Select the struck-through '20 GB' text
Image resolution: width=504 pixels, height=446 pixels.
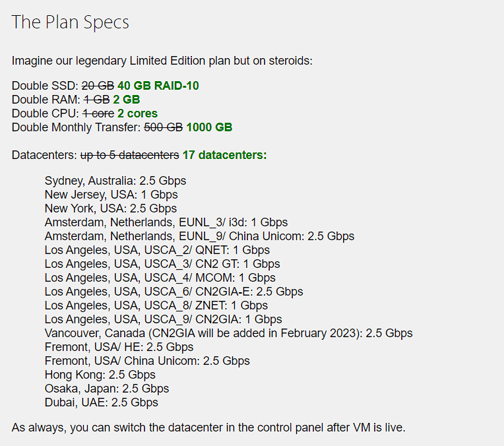98,86
